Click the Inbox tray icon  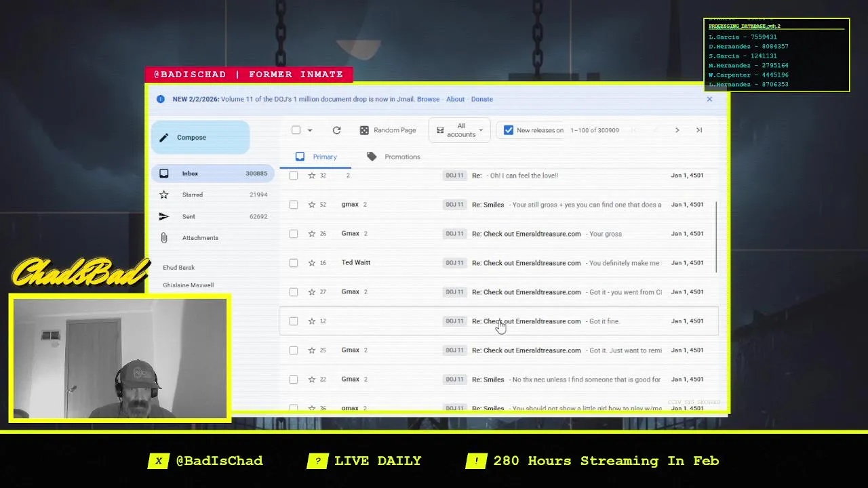(x=164, y=174)
